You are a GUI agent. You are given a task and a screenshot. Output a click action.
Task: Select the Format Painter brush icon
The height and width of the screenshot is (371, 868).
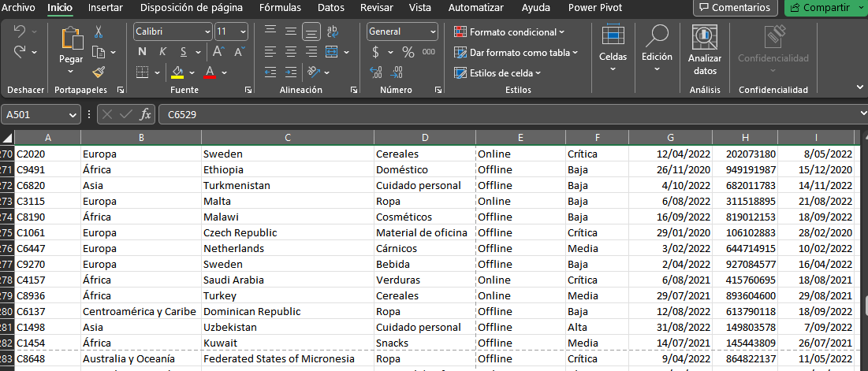point(99,72)
